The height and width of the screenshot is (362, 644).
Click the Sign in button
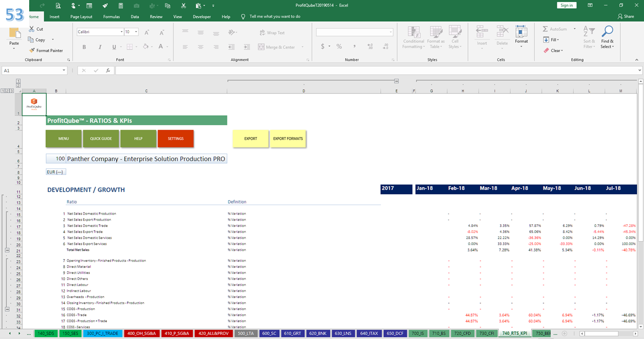click(x=567, y=5)
